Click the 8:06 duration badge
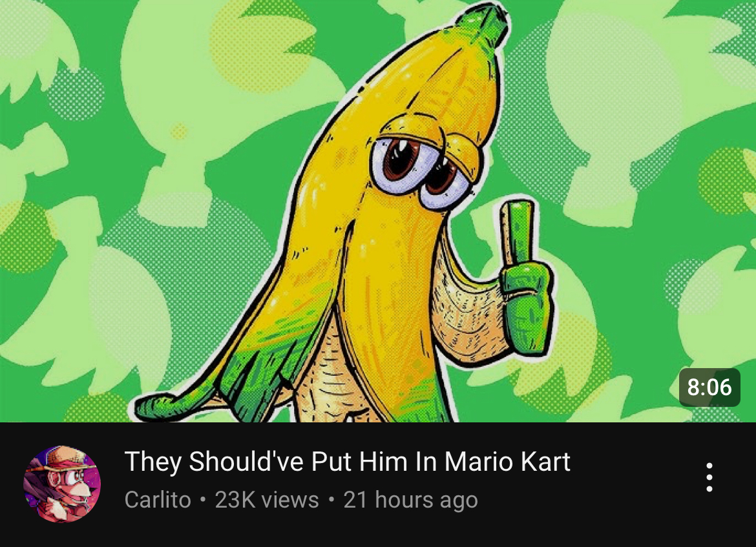The image size is (756, 547). click(x=709, y=387)
